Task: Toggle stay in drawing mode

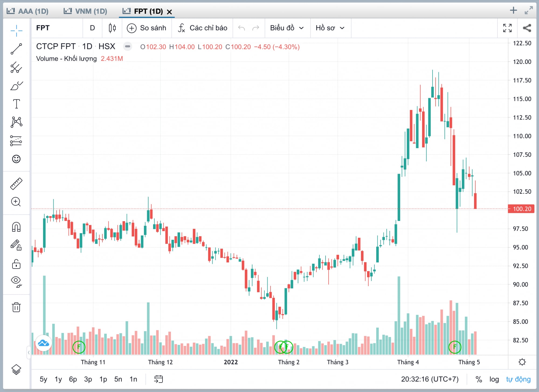Action: pos(16,245)
